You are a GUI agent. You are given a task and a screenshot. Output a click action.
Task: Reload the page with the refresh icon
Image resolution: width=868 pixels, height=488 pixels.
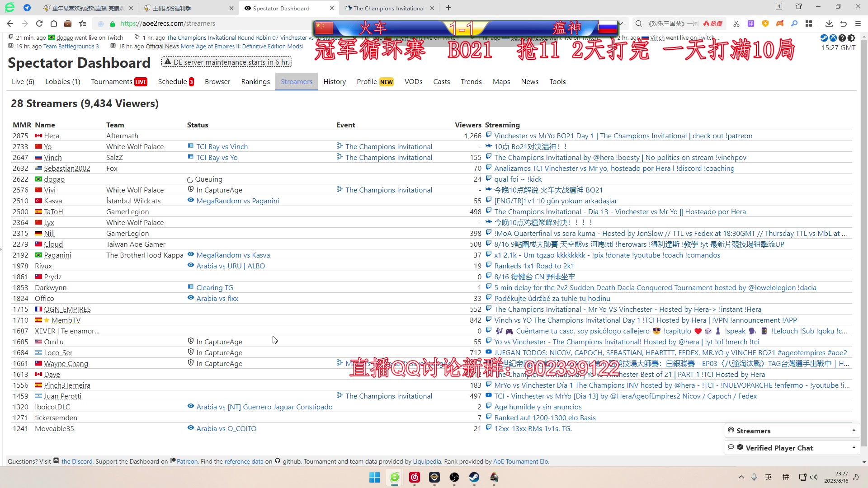[x=39, y=23]
